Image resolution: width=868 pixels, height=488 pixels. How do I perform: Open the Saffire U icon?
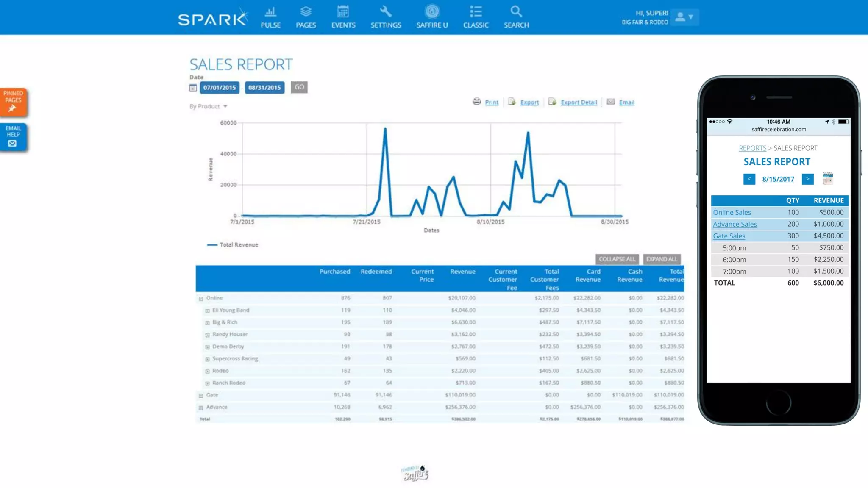pyautogui.click(x=432, y=12)
